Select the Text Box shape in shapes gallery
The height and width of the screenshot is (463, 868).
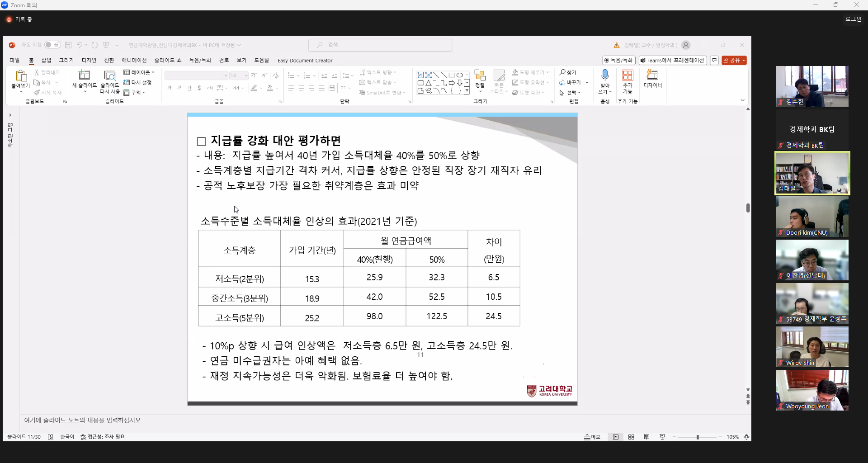[420, 75]
